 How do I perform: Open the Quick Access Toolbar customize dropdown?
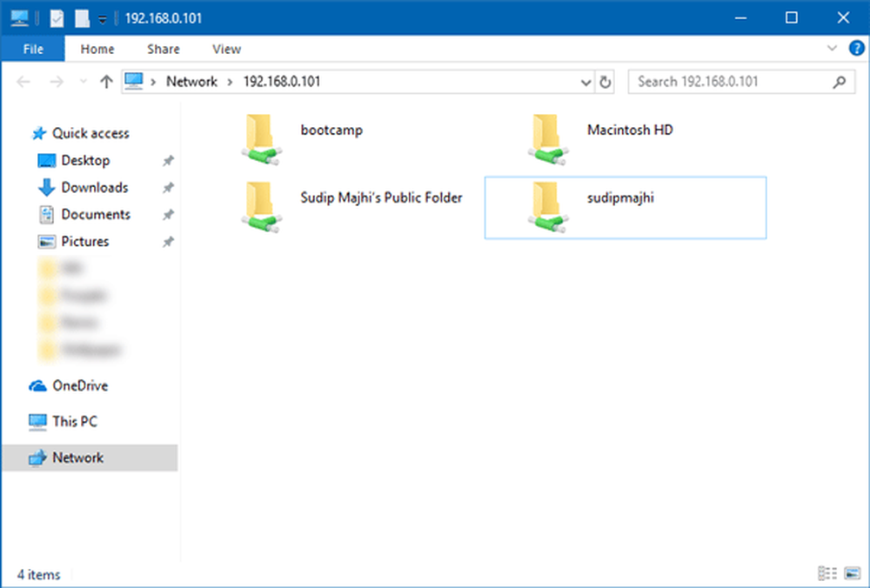[102, 18]
